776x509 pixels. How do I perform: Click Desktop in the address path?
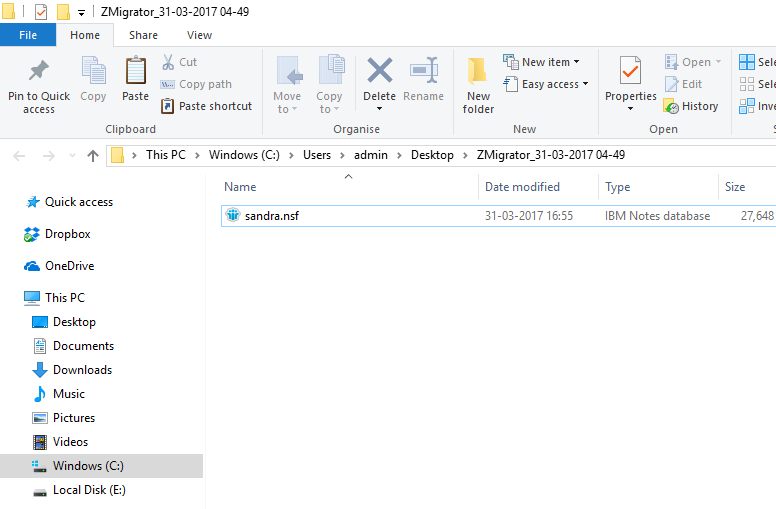(x=432, y=155)
